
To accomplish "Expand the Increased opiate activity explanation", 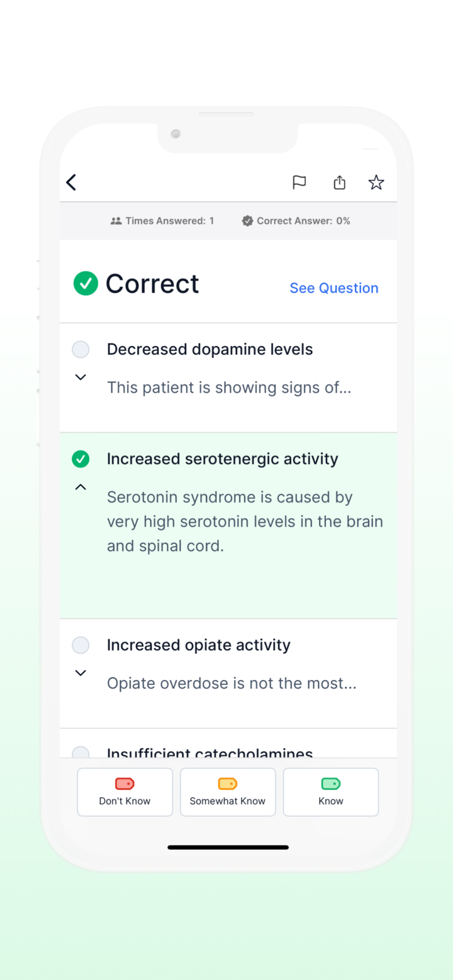I will (x=81, y=672).
